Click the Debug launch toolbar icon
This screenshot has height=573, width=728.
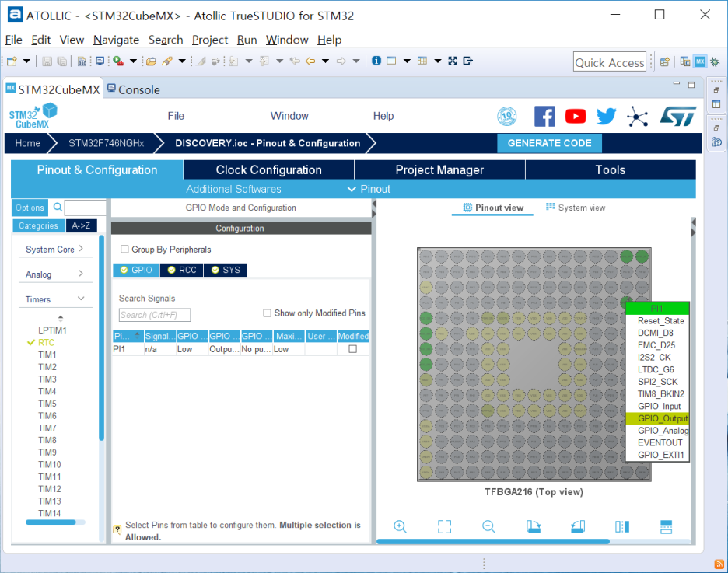(118, 61)
